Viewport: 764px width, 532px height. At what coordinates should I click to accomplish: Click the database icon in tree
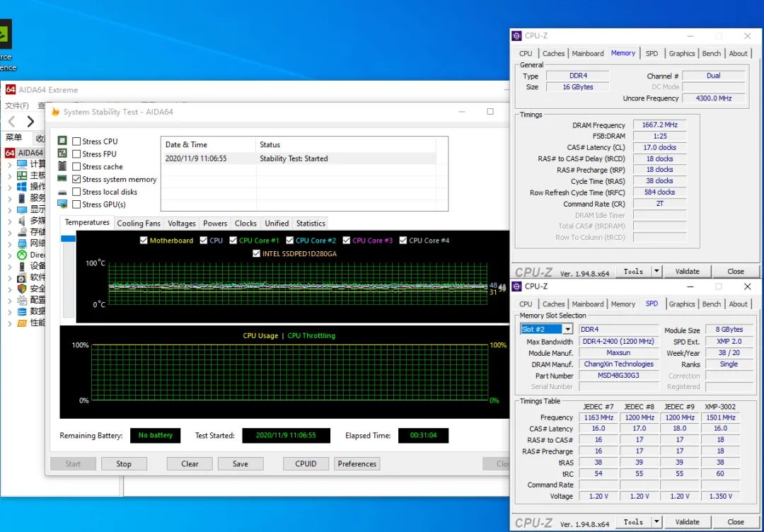pos(22,311)
